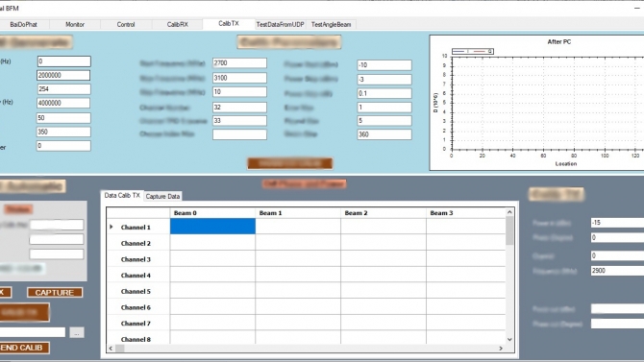This screenshot has height=362, width=644.
Task: Click the power field showing -10
Action: coord(384,65)
